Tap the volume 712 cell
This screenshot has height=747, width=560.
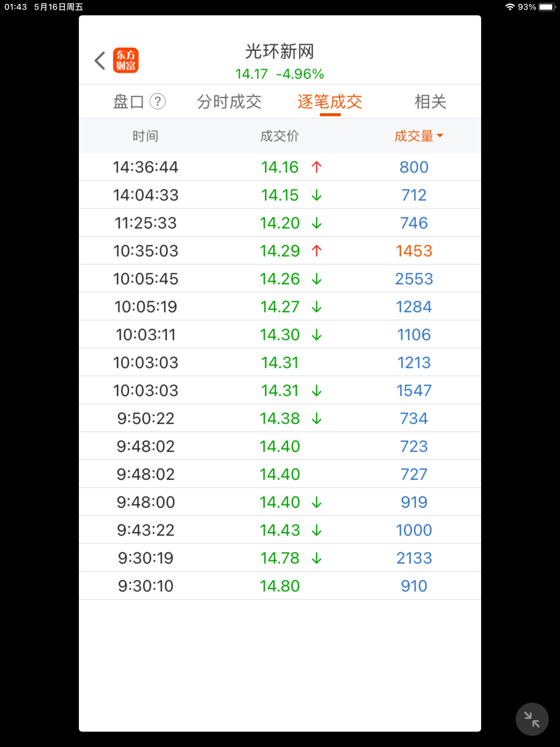click(414, 195)
